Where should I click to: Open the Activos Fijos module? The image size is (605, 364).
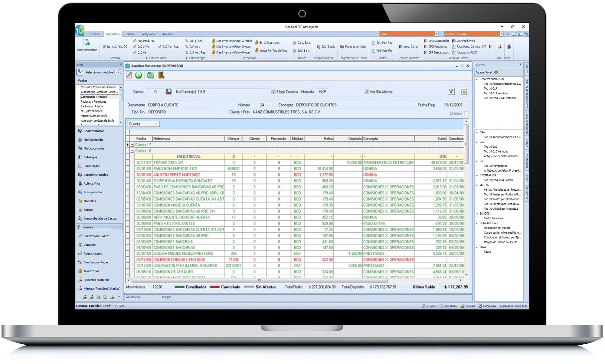coord(92,184)
